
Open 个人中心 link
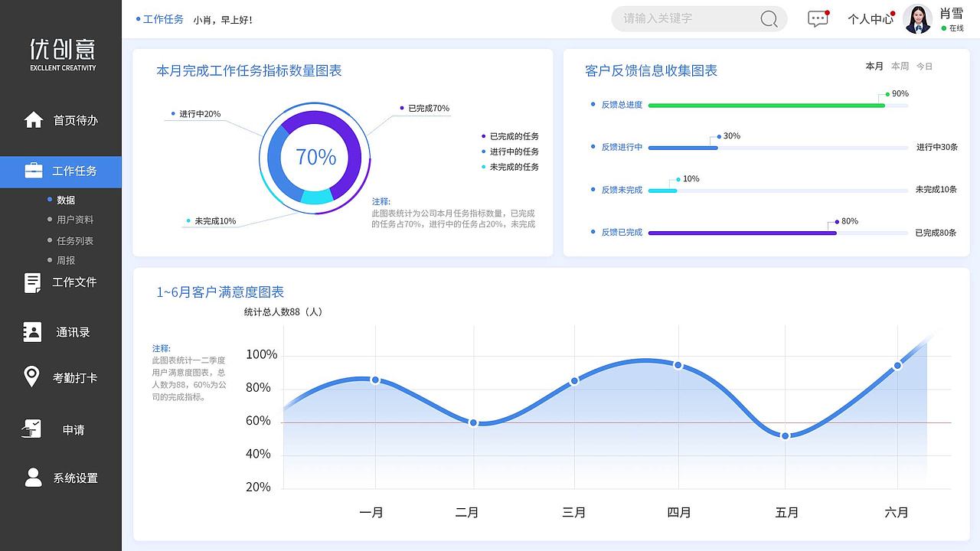(871, 19)
